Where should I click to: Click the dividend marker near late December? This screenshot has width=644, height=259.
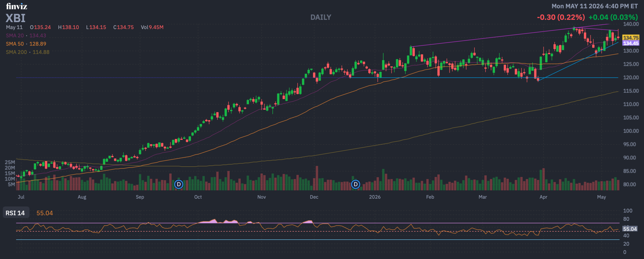(355, 184)
